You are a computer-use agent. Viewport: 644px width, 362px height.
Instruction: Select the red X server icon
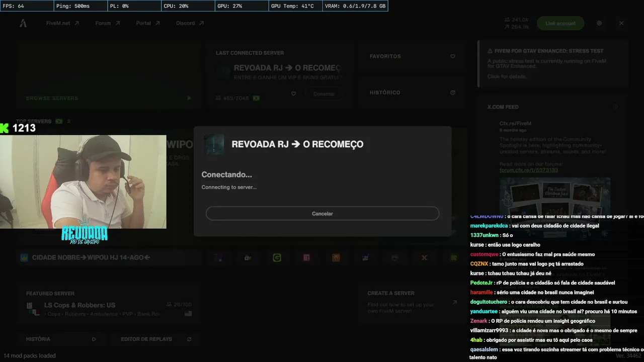point(424,257)
